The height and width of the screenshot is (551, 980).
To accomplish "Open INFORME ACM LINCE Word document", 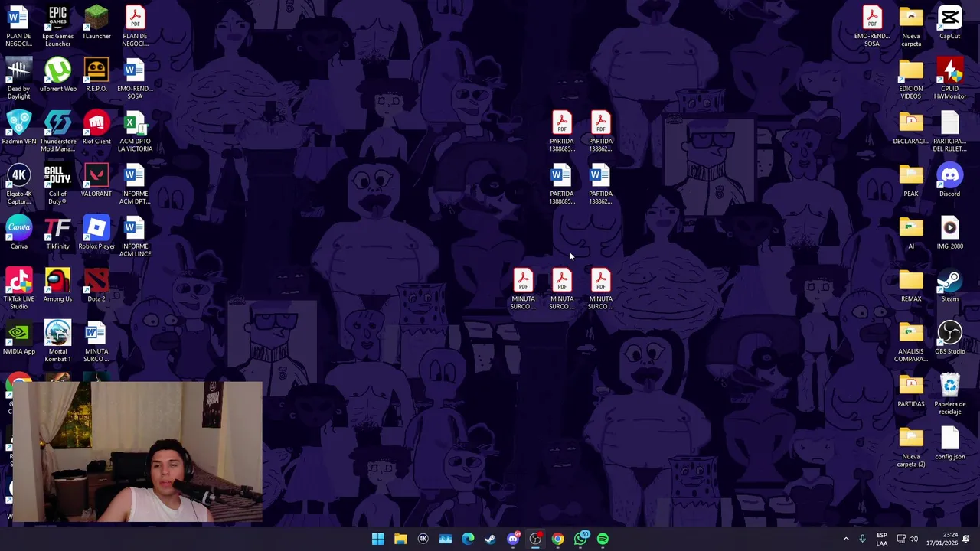I will point(135,237).
